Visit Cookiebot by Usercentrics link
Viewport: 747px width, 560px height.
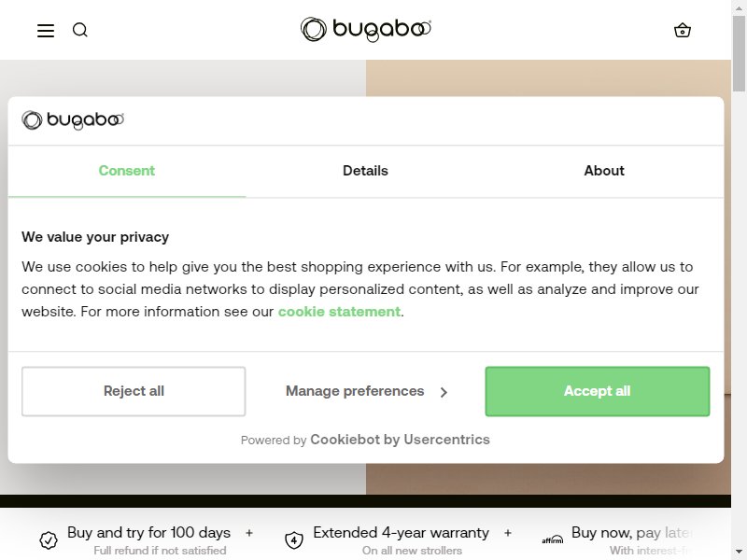401,440
